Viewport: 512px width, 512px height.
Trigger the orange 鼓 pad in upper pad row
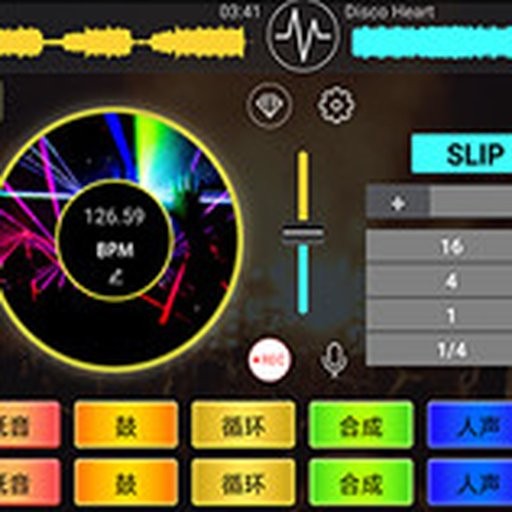(126, 425)
